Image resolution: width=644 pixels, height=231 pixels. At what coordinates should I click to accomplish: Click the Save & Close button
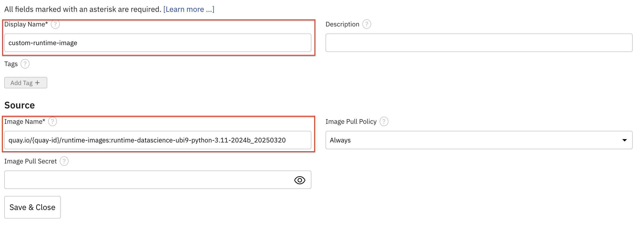click(33, 207)
